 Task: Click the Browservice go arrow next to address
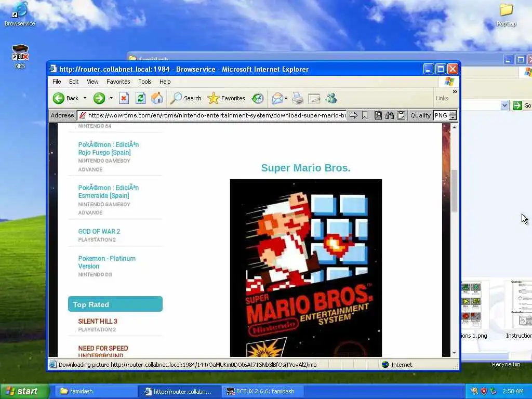click(x=353, y=115)
